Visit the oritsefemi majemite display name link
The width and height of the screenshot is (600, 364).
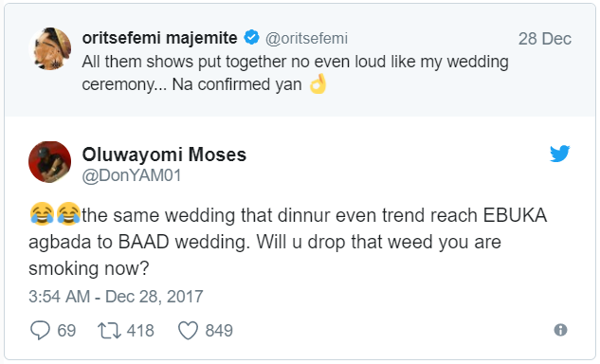159,38
